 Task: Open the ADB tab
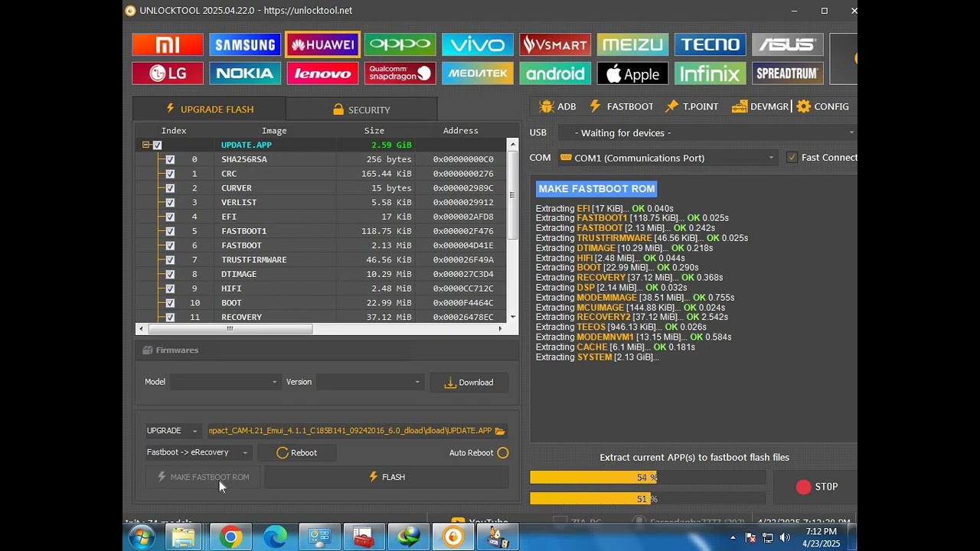click(x=557, y=106)
